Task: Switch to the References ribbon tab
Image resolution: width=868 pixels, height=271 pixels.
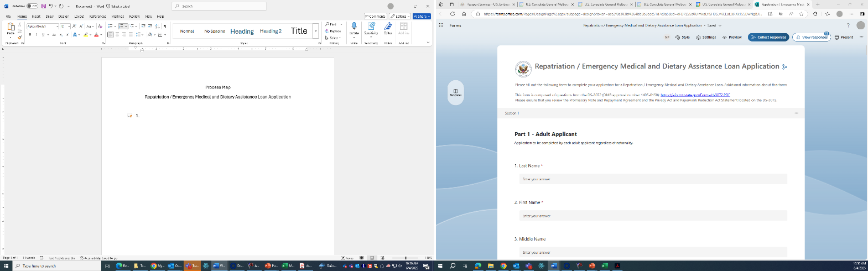Action: (x=98, y=17)
